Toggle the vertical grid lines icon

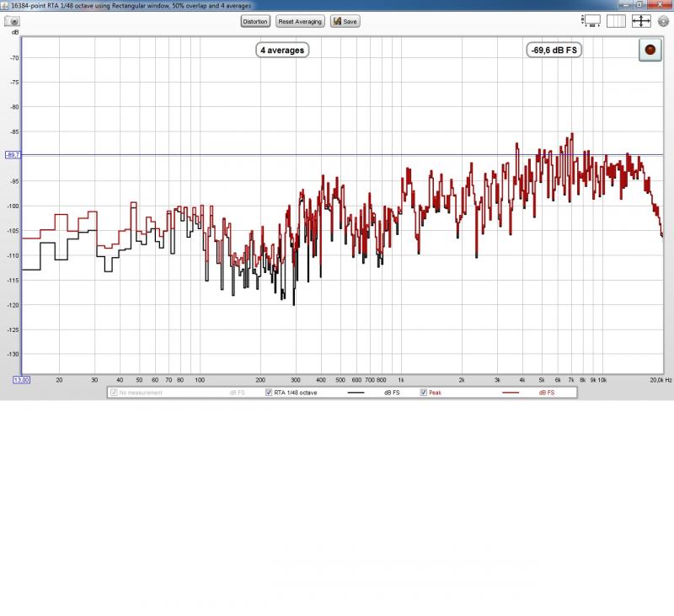pyautogui.click(x=616, y=21)
